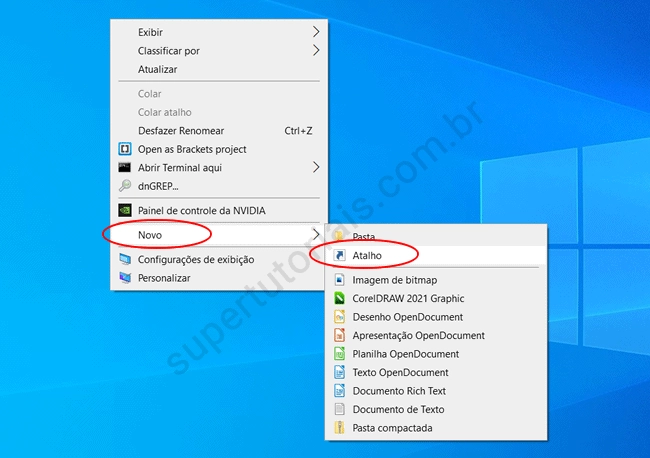Select Personalizar from the context menu
Image resolution: width=650 pixels, height=458 pixels.
click(x=164, y=278)
